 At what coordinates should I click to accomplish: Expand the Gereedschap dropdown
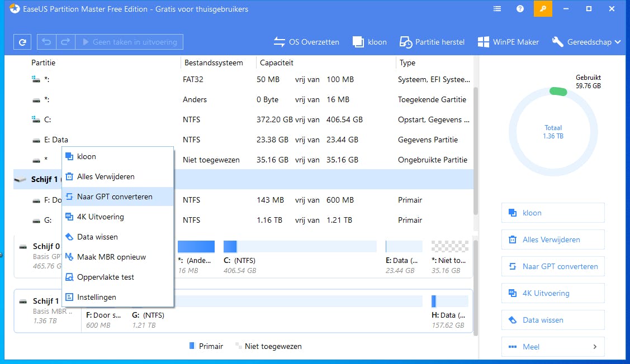click(586, 42)
